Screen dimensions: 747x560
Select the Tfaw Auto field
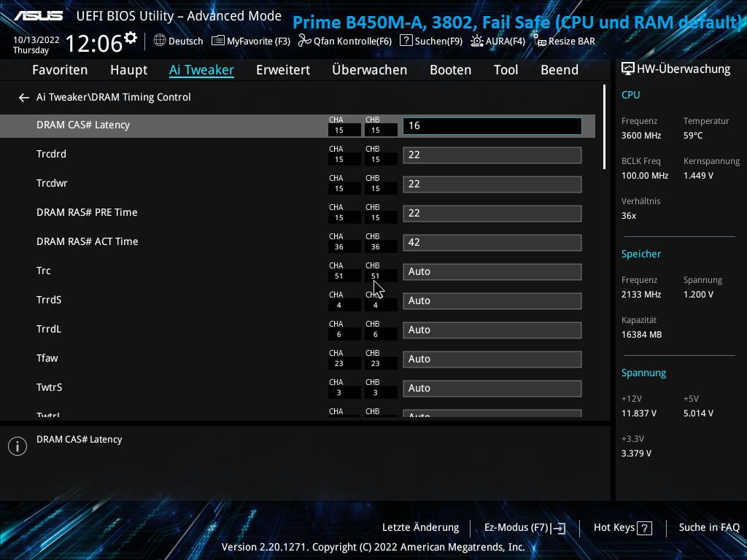coord(492,359)
